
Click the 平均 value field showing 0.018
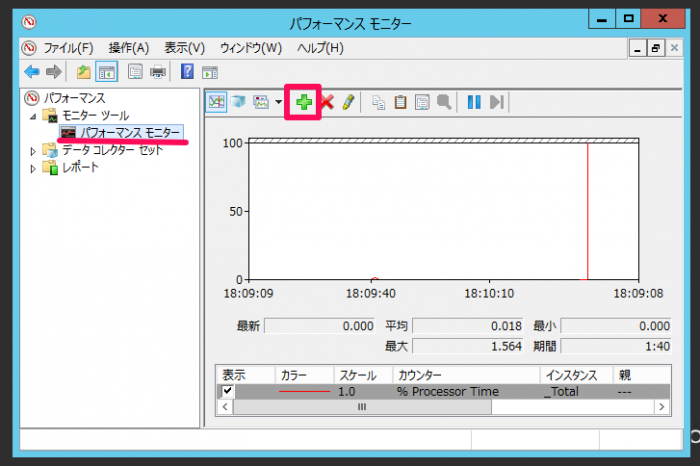coord(467,326)
